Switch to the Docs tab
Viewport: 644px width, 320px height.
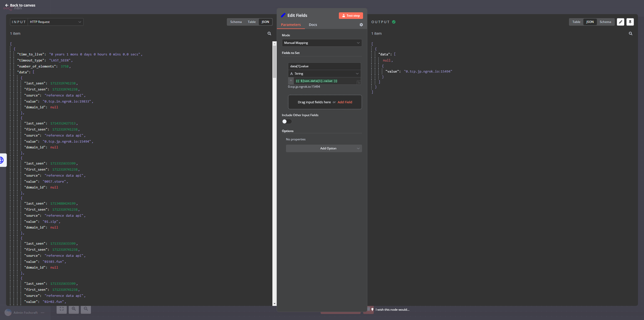[x=313, y=25]
